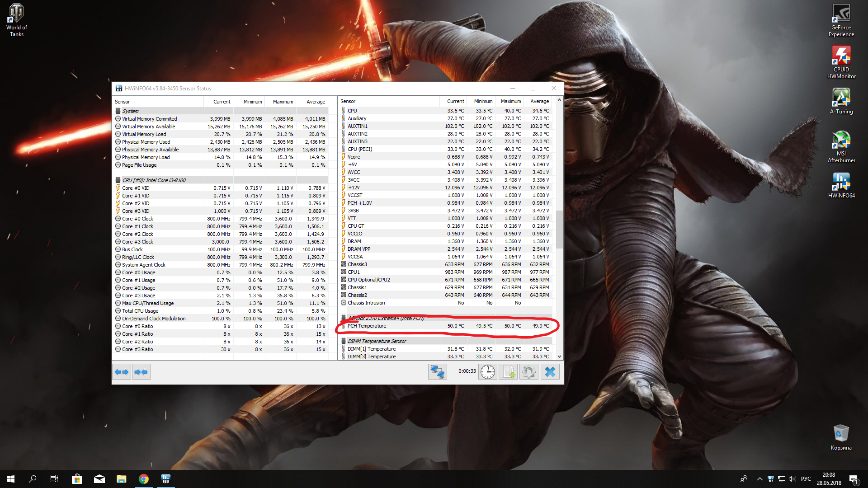Click the expand columns arrows button
Viewport: 868px width, 488px height.
[x=122, y=372]
